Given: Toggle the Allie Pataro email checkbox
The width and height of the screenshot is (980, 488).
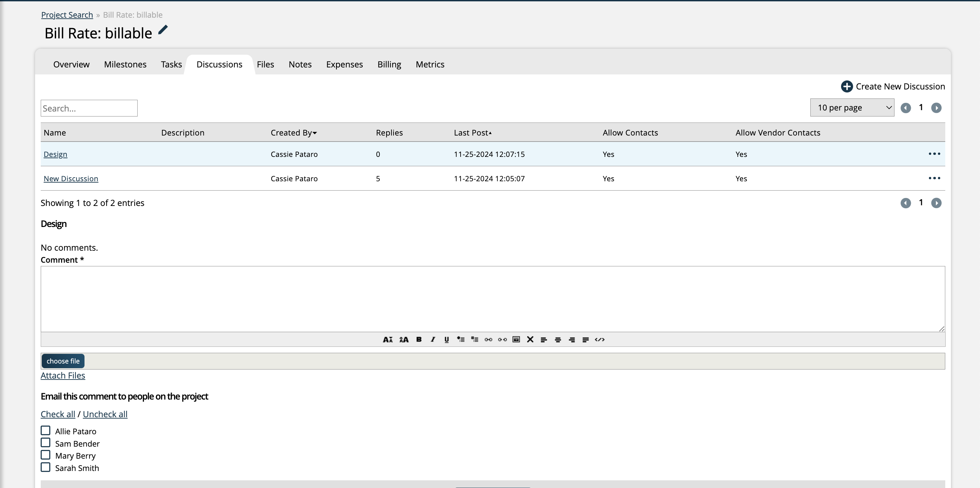Looking at the screenshot, I should click(46, 430).
